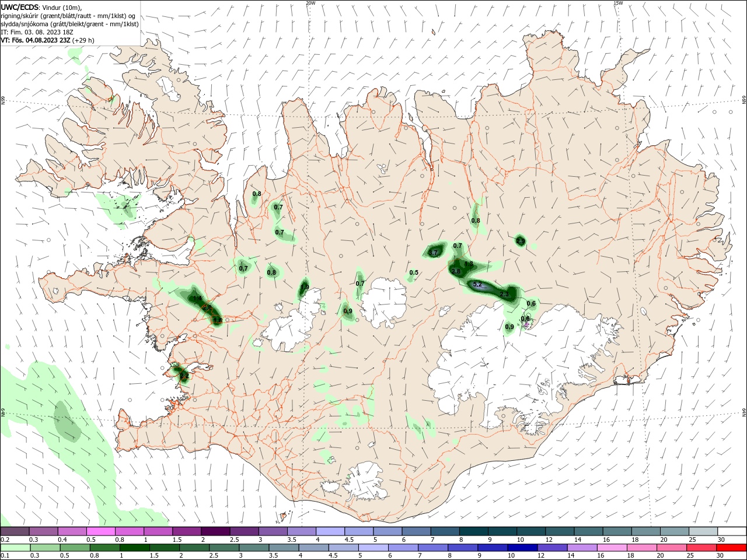Click the 64N latitude label on right edge
The width and height of the screenshot is (747, 560).
(744, 412)
